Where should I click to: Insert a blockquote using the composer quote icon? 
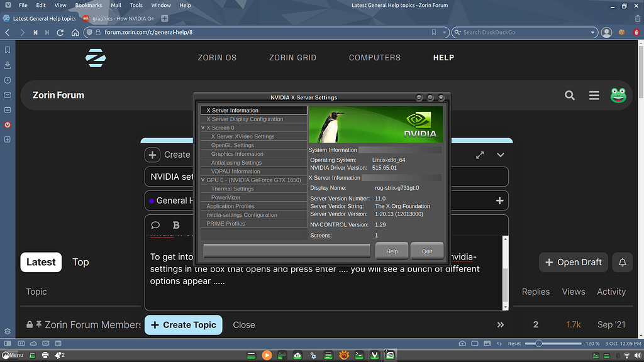click(x=155, y=225)
